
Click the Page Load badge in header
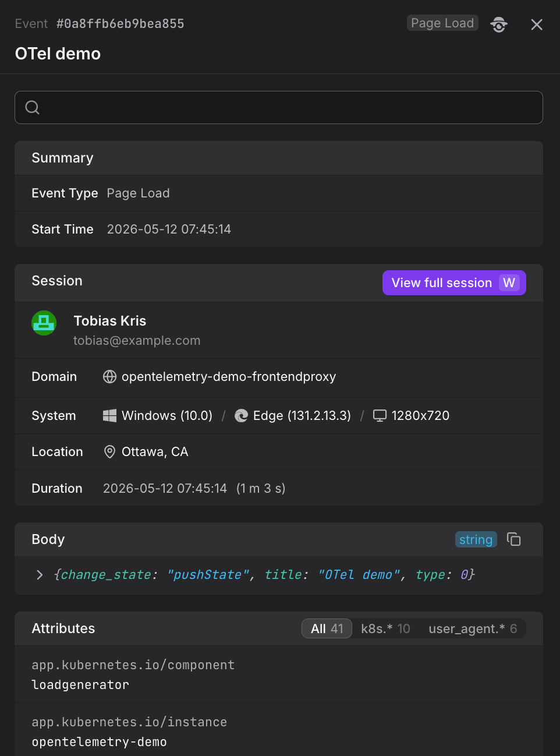pos(442,23)
